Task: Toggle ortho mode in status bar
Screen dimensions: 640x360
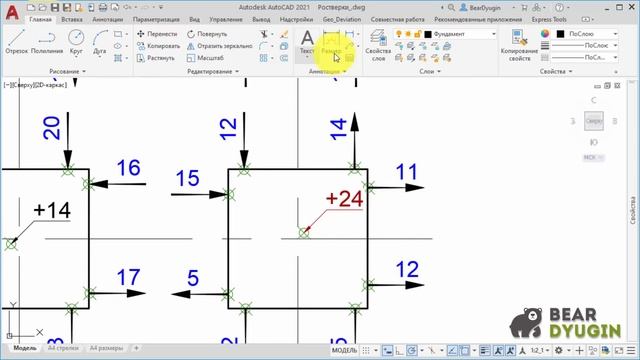Action: pos(399,350)
